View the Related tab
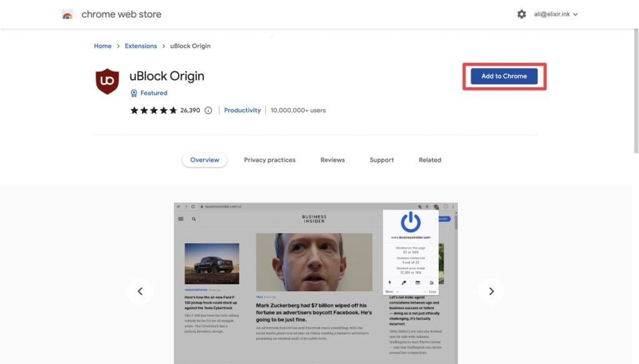The image size is (639, 364). pyautogui.click(x=430, y=160)
